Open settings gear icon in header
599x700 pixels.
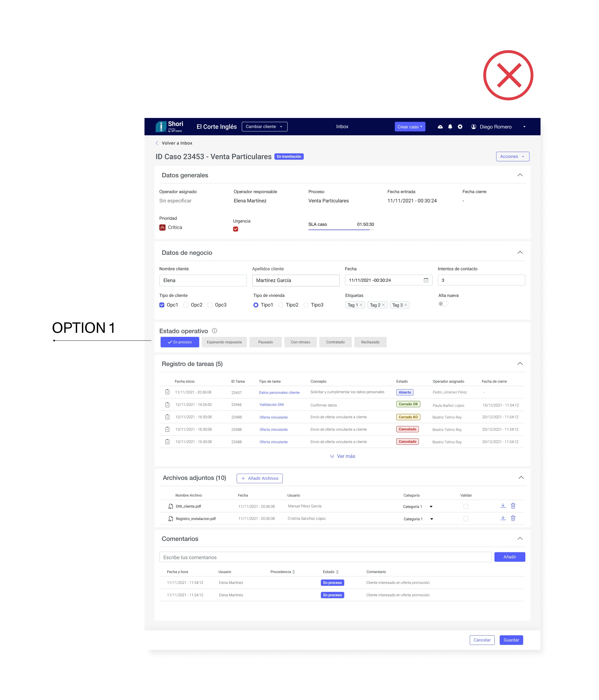[x=460, y=127]
